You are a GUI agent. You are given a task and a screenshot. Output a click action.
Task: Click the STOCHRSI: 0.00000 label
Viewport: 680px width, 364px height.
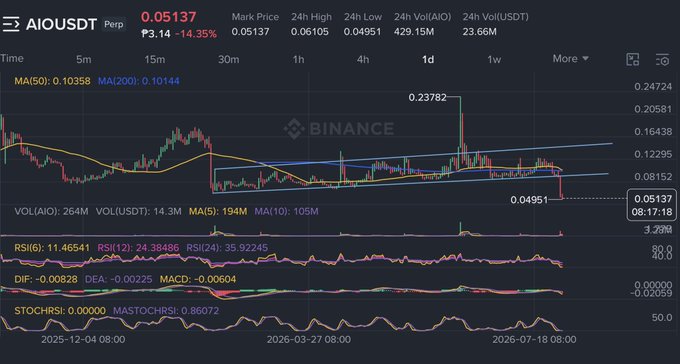tap(60, 311)
